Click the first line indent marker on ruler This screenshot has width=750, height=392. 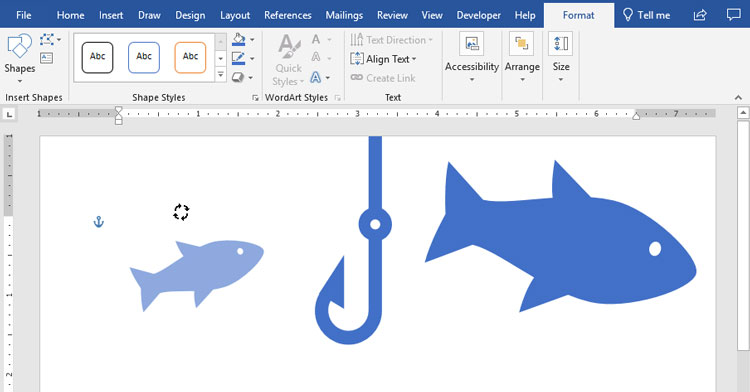[x=119, y=111]
